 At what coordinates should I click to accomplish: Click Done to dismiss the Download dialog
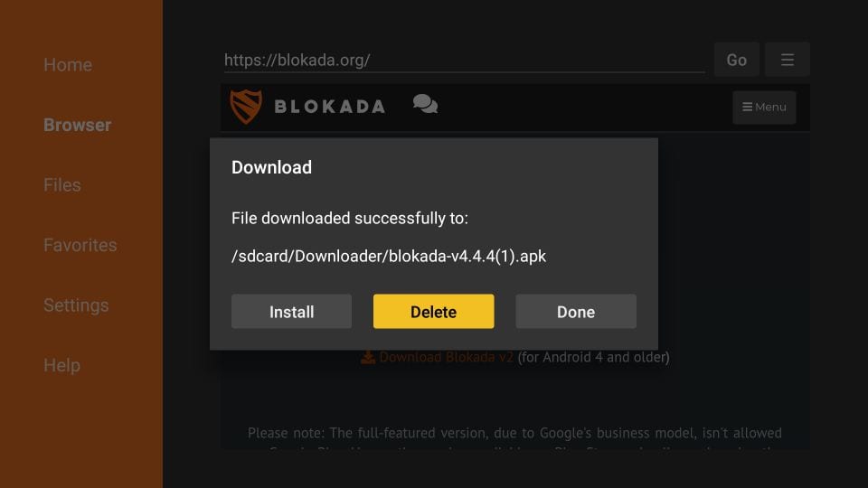[576, 312]
